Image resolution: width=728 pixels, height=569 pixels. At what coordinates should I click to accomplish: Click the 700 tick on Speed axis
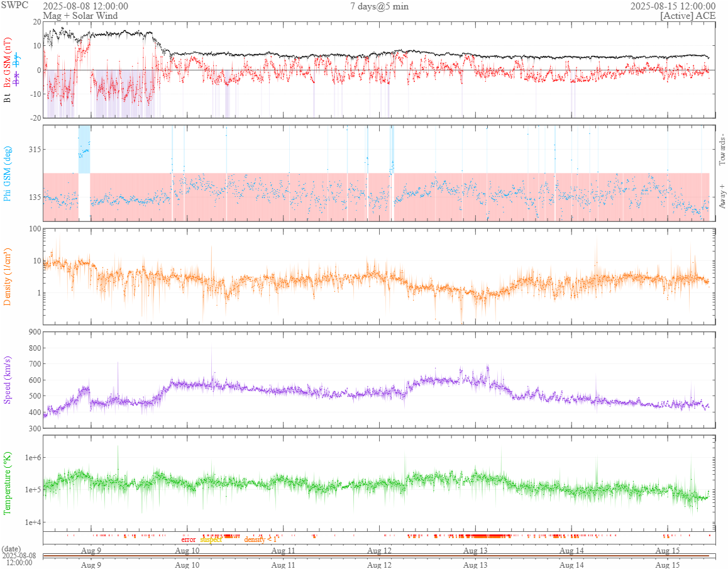click(35, 364)
